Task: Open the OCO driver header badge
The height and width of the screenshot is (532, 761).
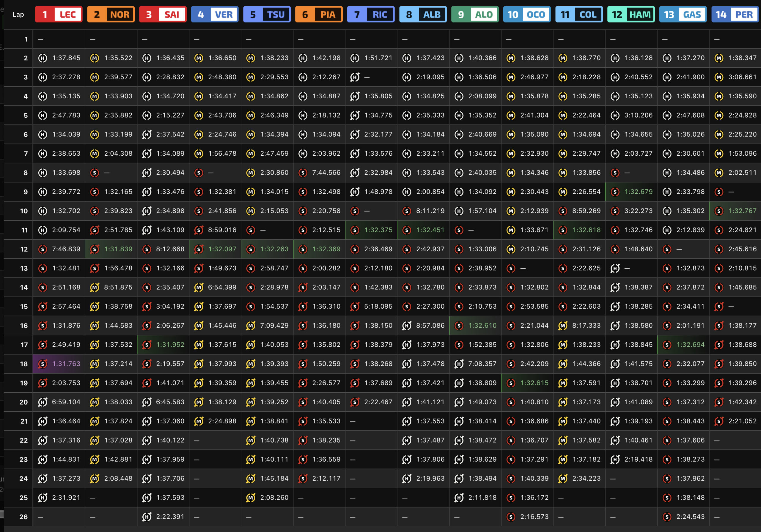Action: 527,14
